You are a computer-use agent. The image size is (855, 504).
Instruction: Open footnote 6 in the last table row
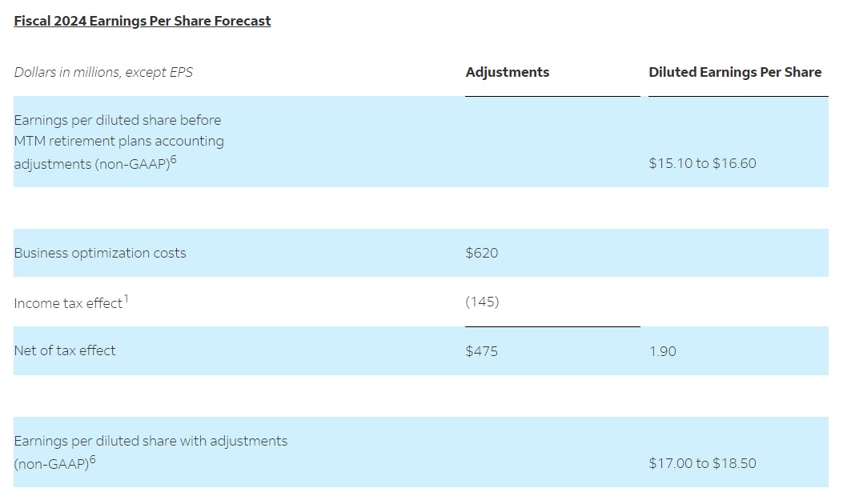pos(94,459)
